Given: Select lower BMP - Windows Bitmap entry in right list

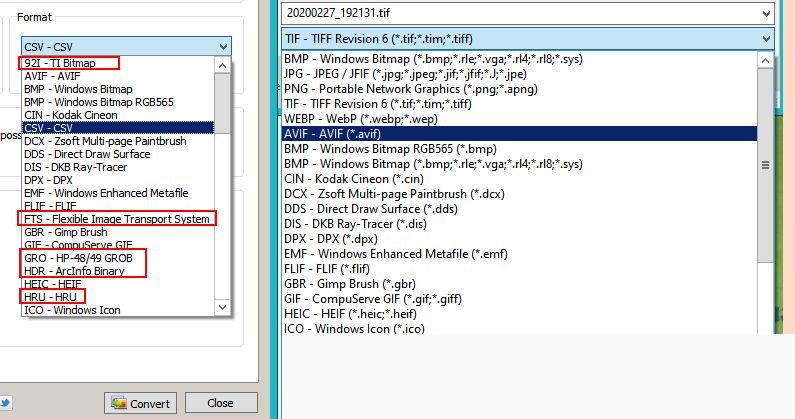Looking at the screenshot, I should pyautogui.click(x=519, y=164).
